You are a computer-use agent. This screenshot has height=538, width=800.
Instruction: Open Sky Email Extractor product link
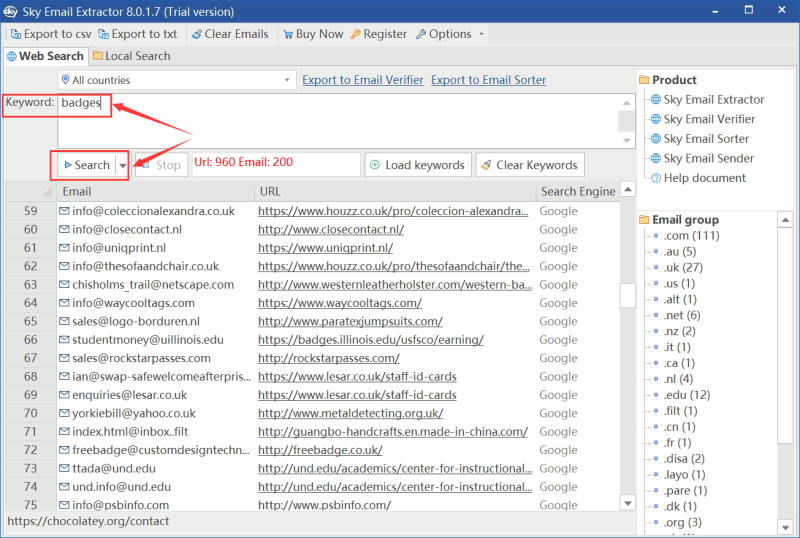tap(713, 100)
